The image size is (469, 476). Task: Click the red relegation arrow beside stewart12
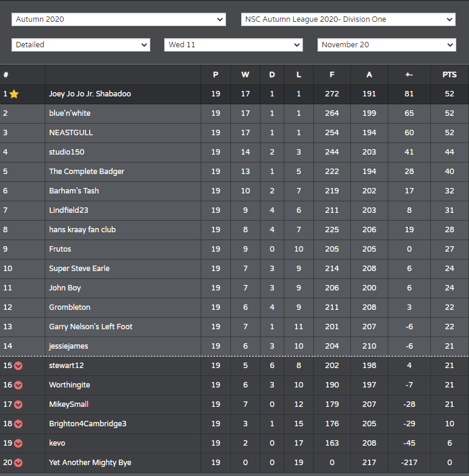point(18,366)
